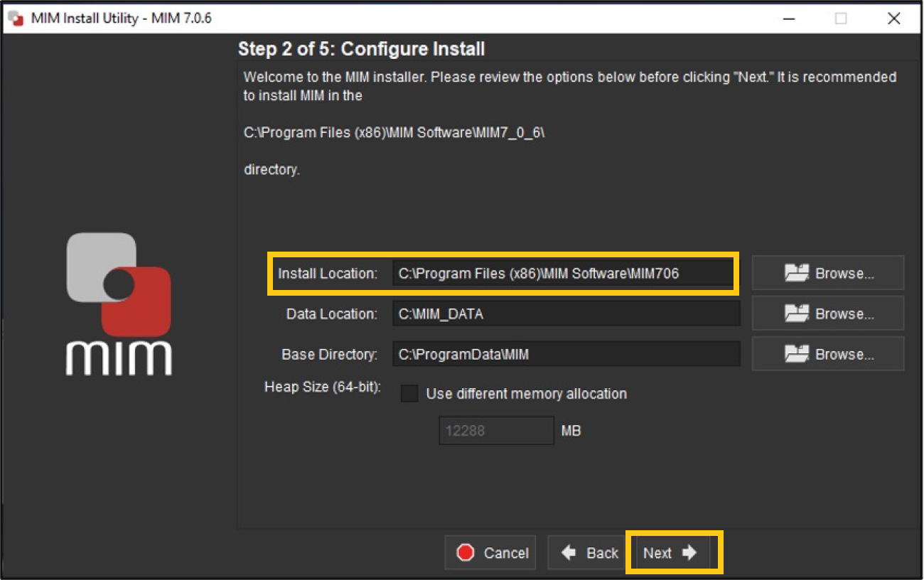The image size is (924, 580).
Task: Click the left arrow icon on Back
Action: click(569, 553)
